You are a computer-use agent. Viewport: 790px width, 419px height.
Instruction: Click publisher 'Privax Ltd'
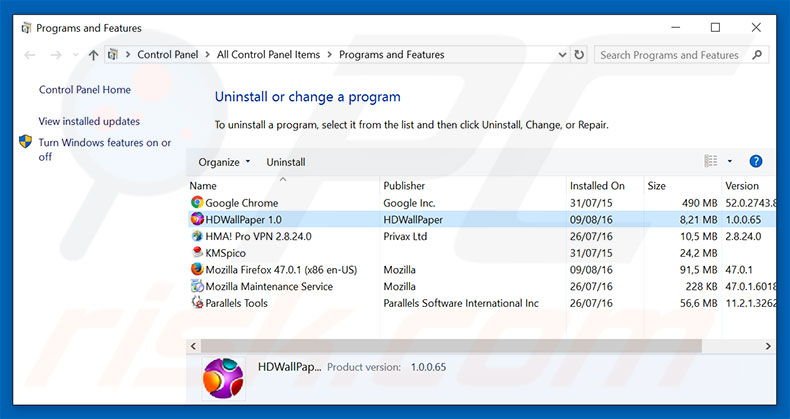(x=405, y=236)
